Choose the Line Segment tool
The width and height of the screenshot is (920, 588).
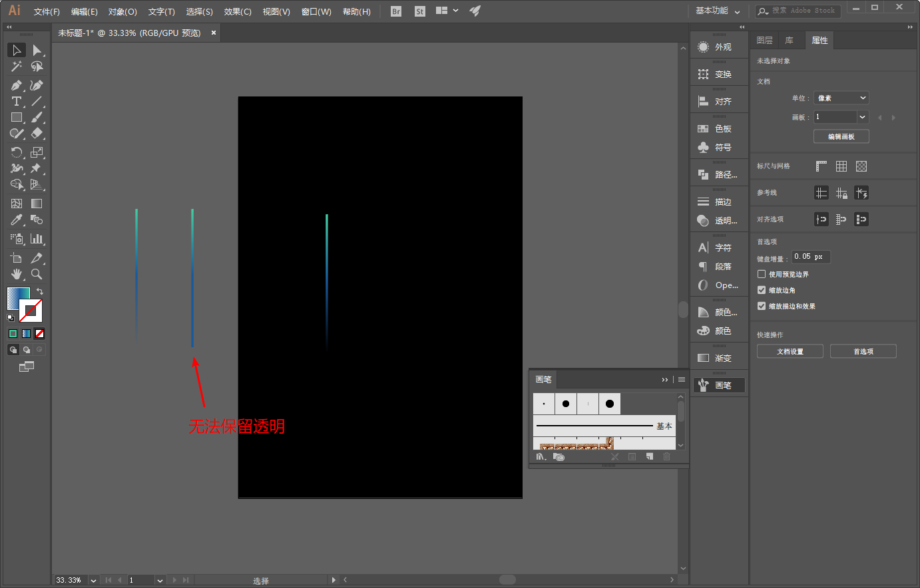point(37,101)
